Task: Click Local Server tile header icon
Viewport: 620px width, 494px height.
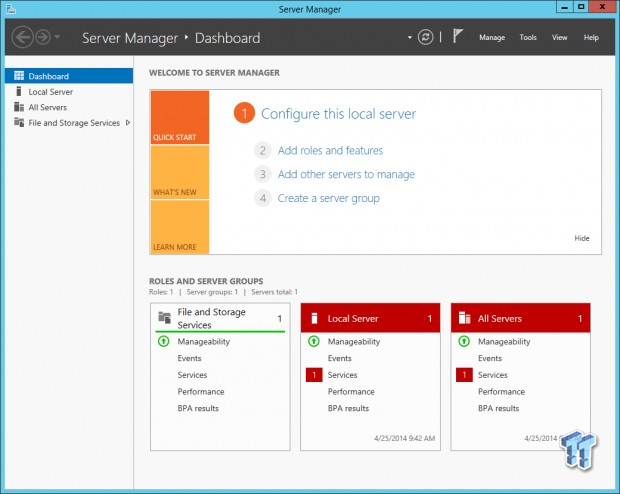Action: point(314,318)
